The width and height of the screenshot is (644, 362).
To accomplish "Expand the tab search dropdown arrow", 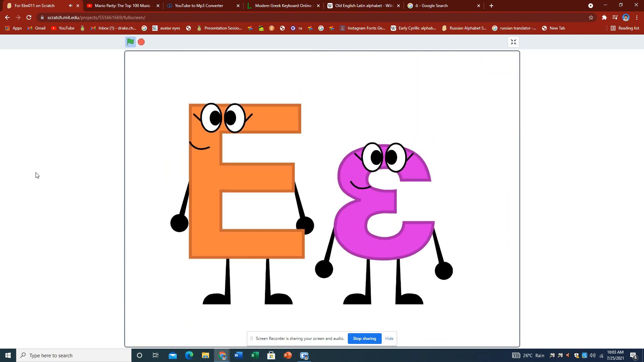I will [590, 6].
